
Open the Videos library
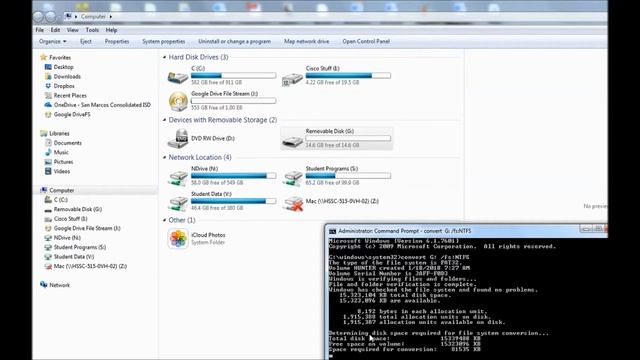[x=62, y=171]
